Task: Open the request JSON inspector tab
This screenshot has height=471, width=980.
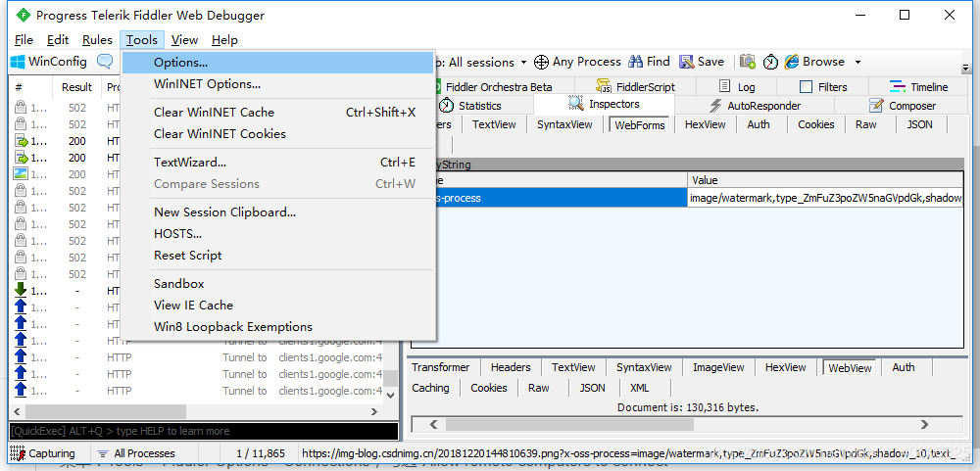Action: (x=919, y=124)
